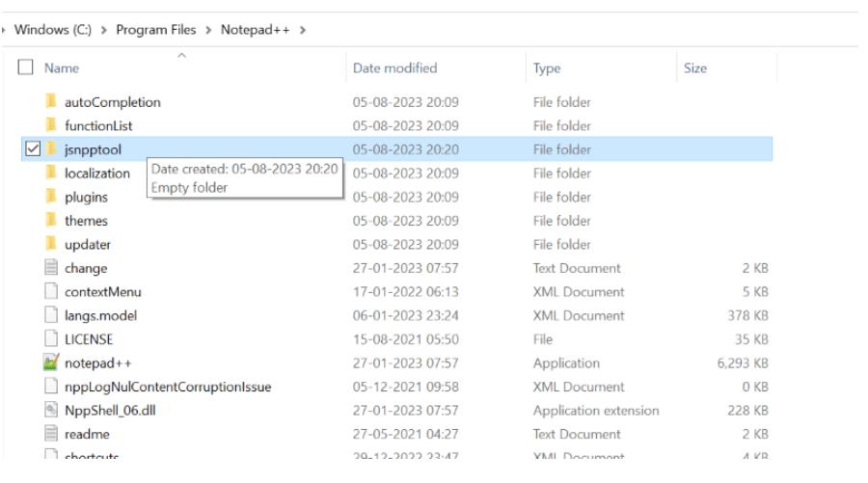The height and width of the screenshot is (483, 868).
Task: Navigate to Windows (C:) in breadcrumb
Action: pos(56,31)
